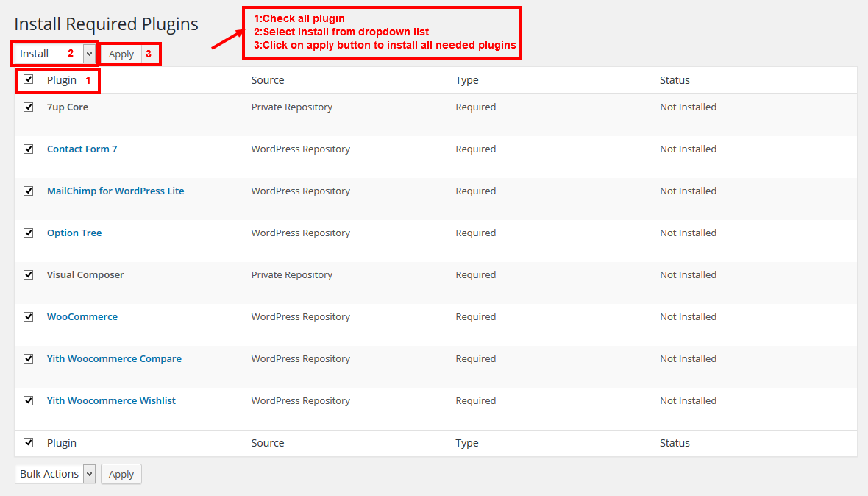Click Required type in Yith Woocommerce Compare row

pyautogui.click(x=475, y=358)
